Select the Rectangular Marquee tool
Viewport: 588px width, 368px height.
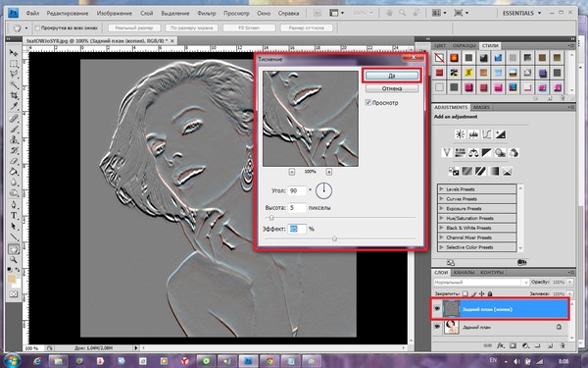pos(14,64)
